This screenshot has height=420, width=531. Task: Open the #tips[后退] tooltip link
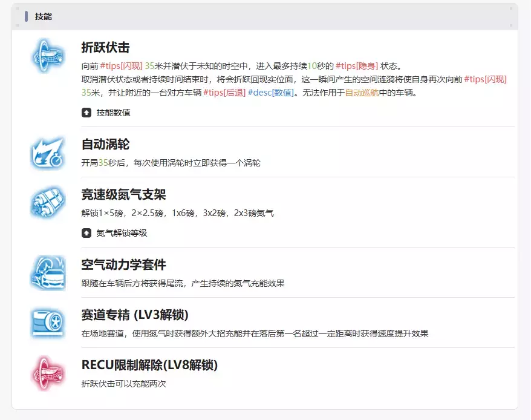click(x=224, y=93)
